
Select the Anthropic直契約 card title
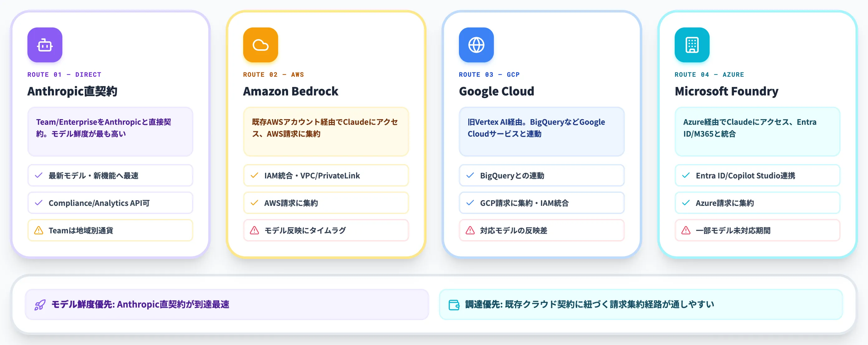coord(72,91)
